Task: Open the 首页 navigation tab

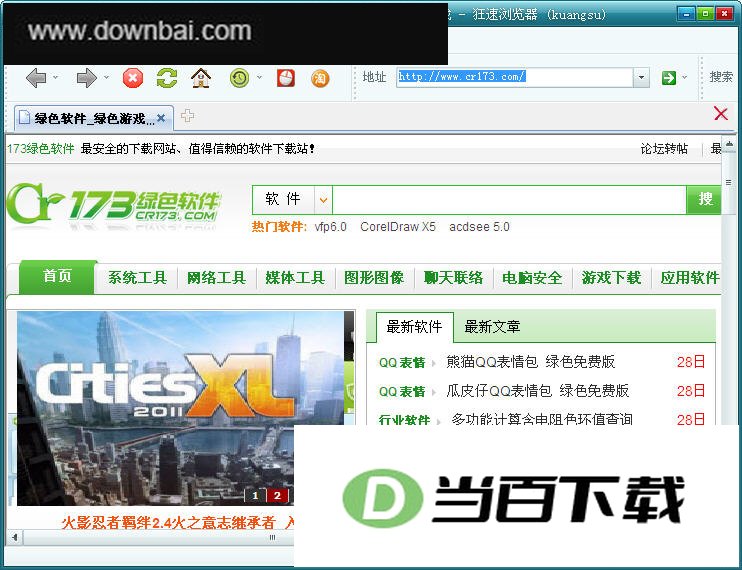Action: (x=57, y=276)
